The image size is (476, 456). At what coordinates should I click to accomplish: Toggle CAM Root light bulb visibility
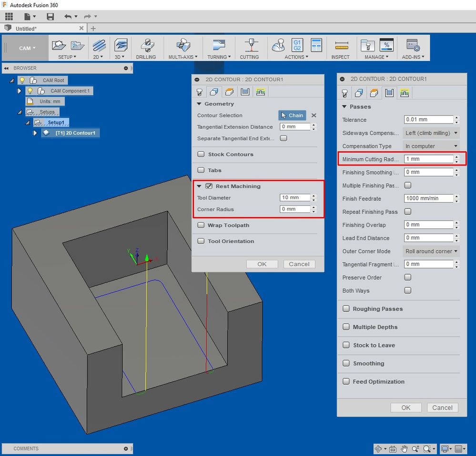[x=22, y=80]
